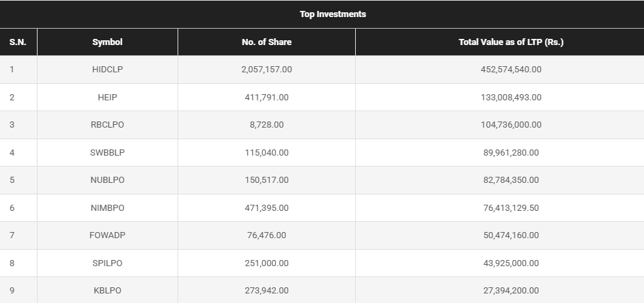Click the KBLPO symbol entry

107,291
